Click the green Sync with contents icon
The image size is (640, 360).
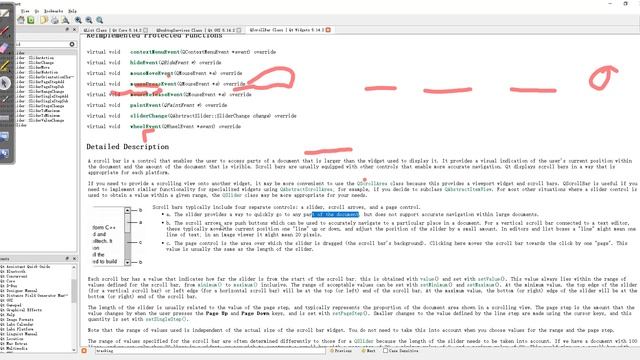[31, 20]
